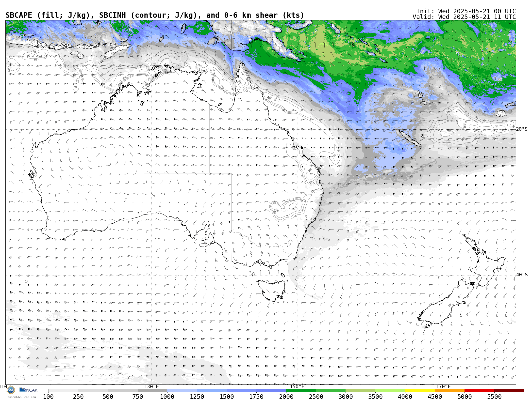Viewport: 532px width, 400px height.
Task: Pick the 3500–4000 lime colorbar swatch
Action: point(390,391)
